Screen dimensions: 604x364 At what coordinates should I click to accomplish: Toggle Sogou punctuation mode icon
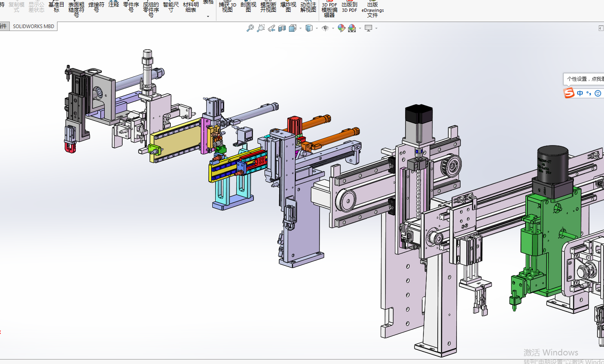[589, 93]
